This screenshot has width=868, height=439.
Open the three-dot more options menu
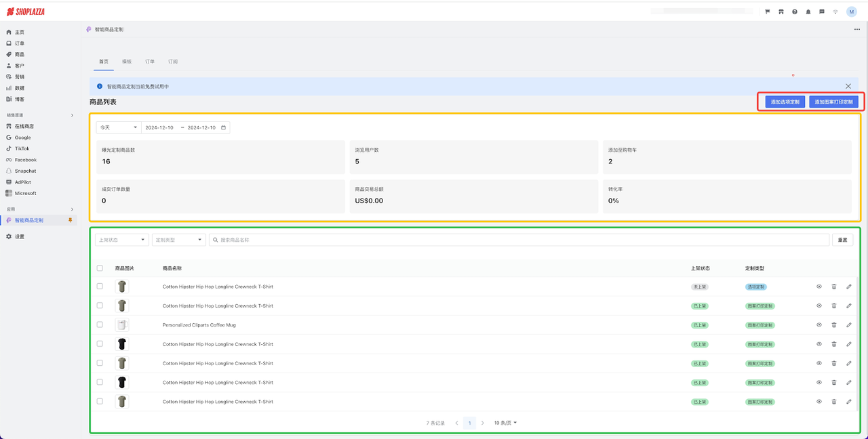tap(856, 30)
